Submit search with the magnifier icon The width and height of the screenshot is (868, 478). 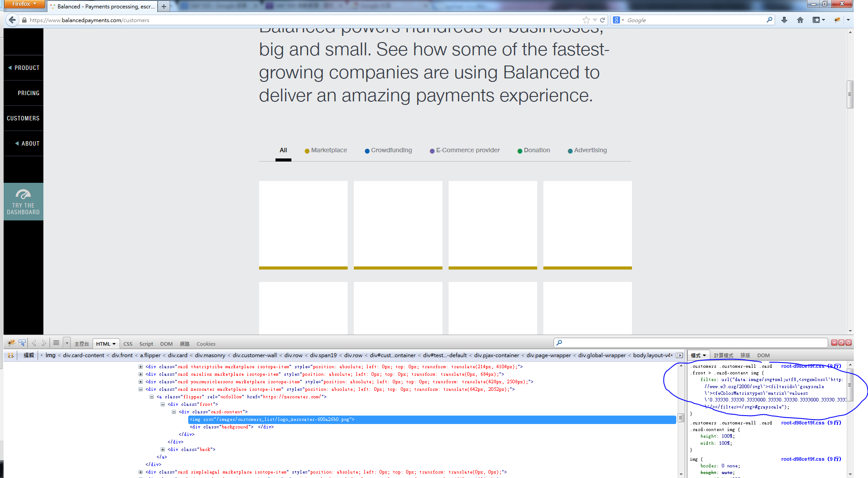pos(769,19)
